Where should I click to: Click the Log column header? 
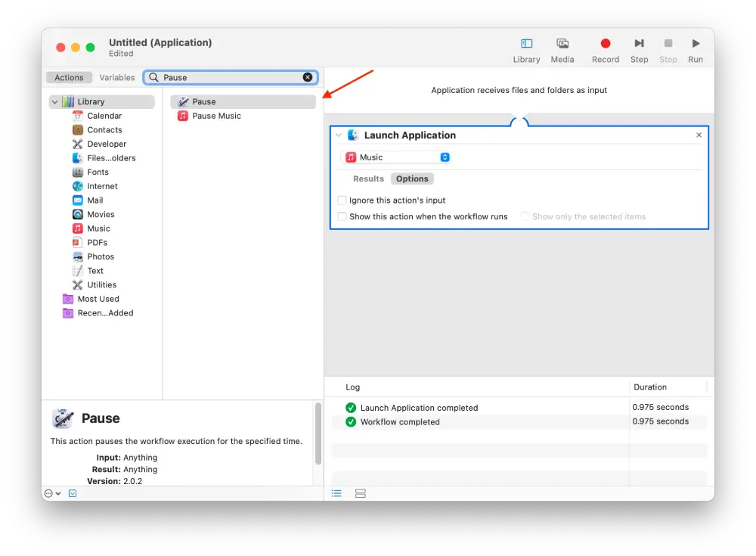coord(352,387)
